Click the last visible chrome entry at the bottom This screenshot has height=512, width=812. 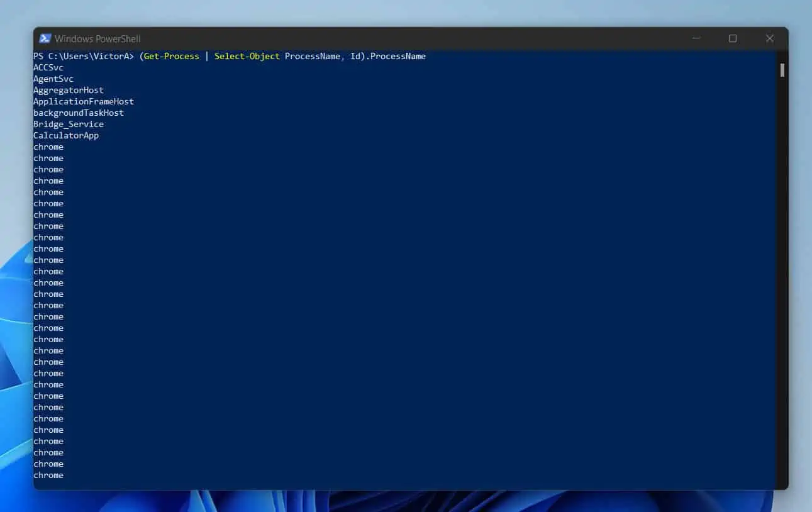[48, 476]
